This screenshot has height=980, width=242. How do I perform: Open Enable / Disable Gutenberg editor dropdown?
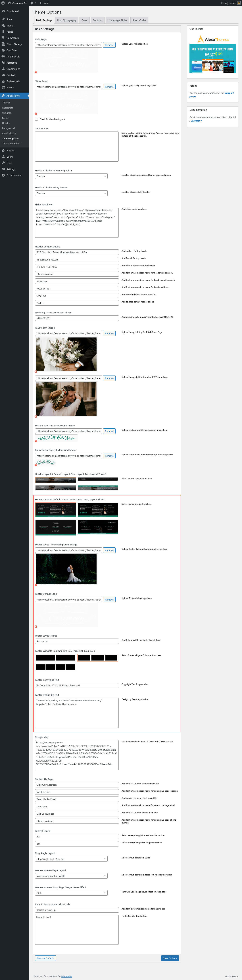click(x=71, y=176)
